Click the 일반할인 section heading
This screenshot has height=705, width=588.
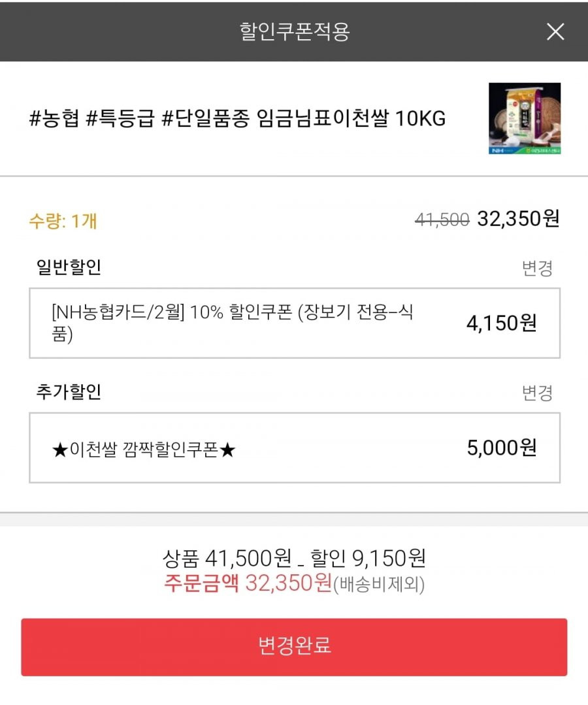pos(69,267)
